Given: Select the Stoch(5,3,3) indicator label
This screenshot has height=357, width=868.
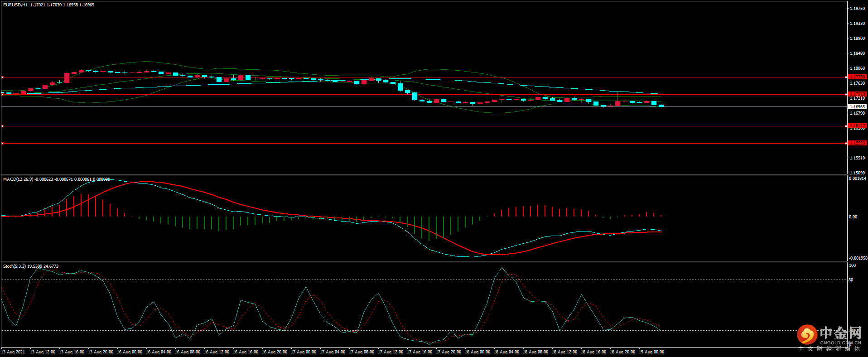Looking at the screenshot, I should [14, 266].
